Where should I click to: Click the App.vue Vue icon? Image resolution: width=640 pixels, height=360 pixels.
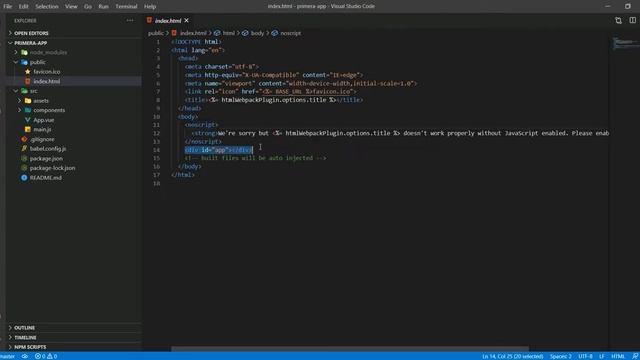tap(28, 120)
